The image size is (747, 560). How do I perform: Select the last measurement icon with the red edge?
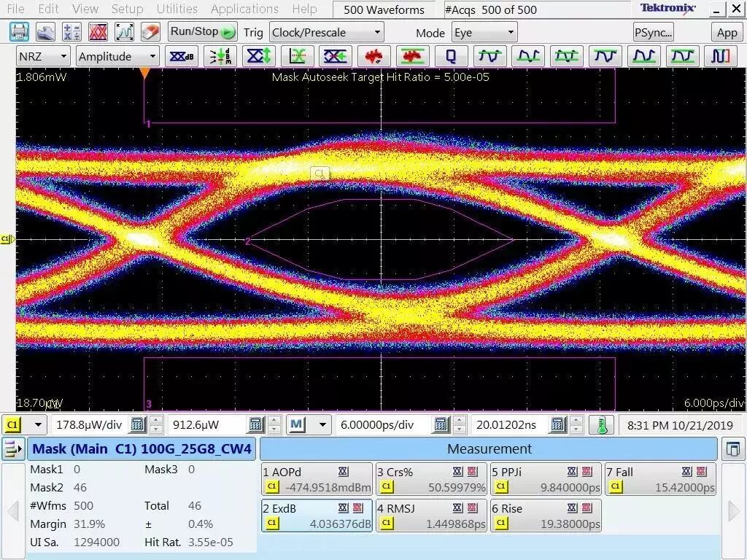(x=720, y=56)
